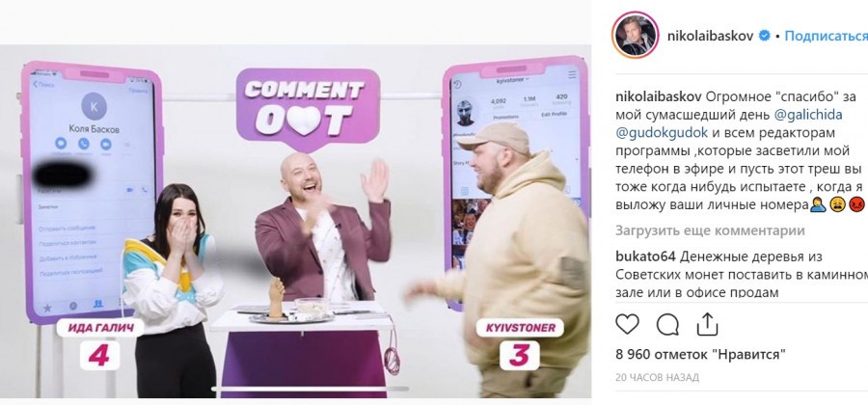Open post timestamp 20 часов назад
The height and width of the screenshot is (405, 868).
click(657, 377)
